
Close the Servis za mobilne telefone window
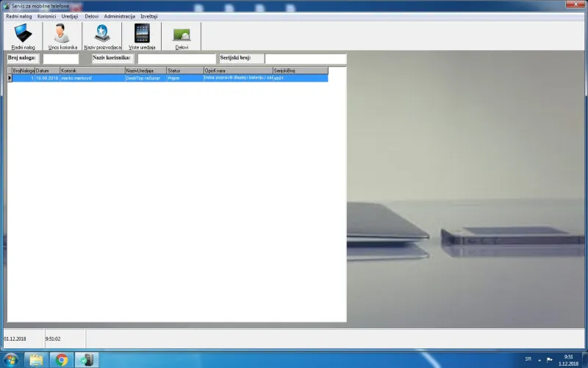click(x=576, y=4)
